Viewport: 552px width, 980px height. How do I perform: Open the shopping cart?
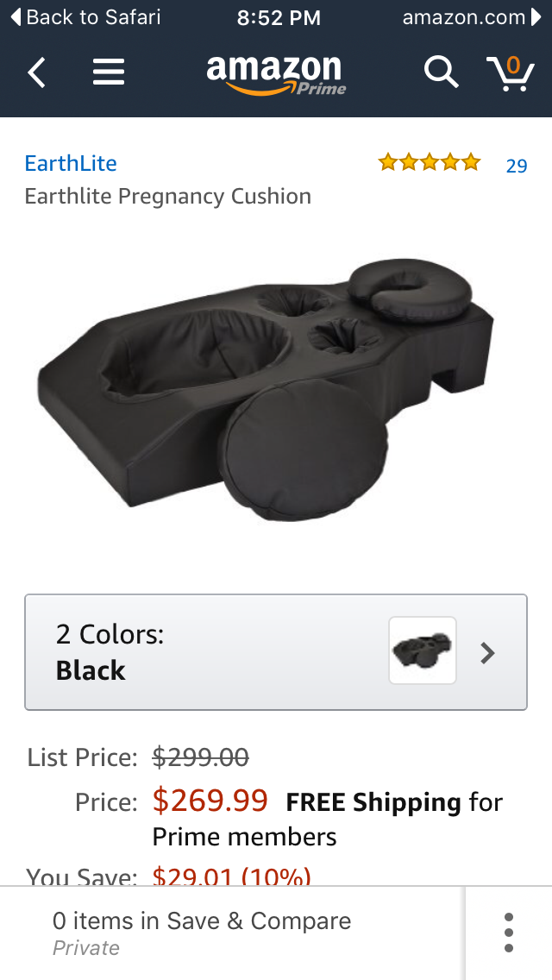pyautogui.click(x=510, y=73)
